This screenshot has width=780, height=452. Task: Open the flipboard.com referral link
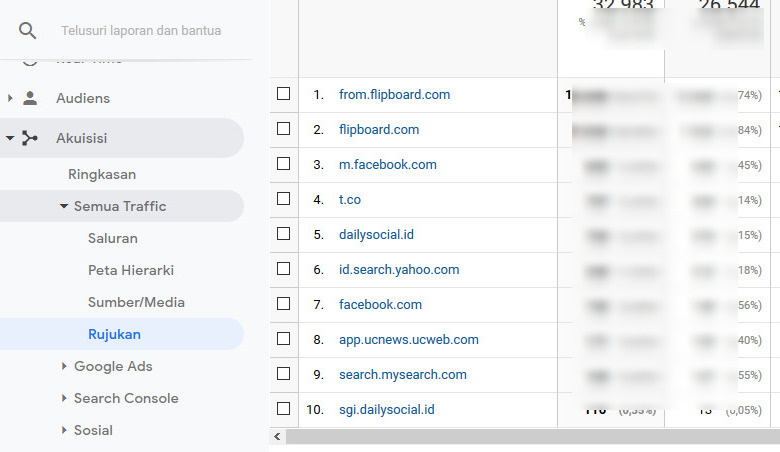coord(379,129)
